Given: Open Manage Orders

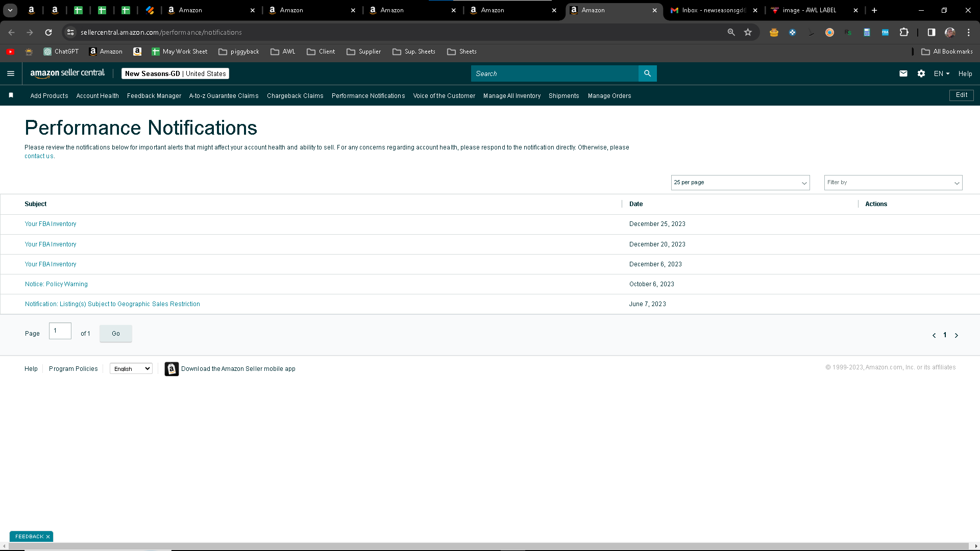Looking at the screenshot, I should [609, 96].
